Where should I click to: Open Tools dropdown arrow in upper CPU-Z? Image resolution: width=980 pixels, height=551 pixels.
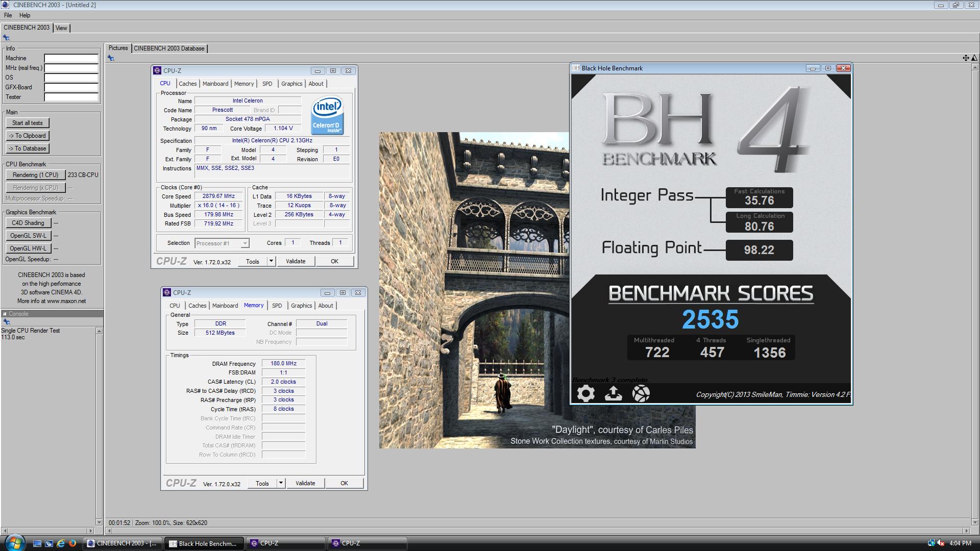click(271, 261)
